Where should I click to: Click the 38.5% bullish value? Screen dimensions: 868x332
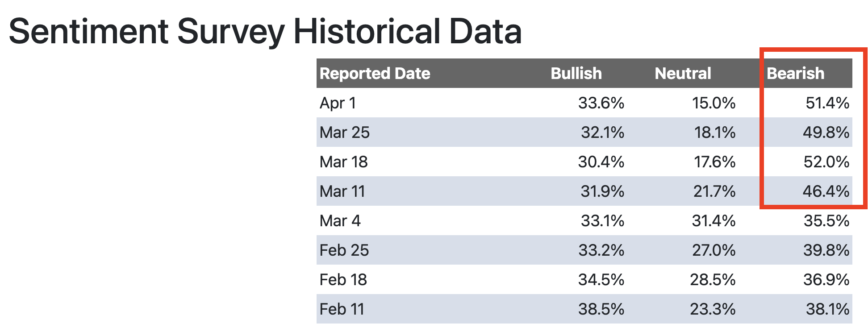[601, 309]
